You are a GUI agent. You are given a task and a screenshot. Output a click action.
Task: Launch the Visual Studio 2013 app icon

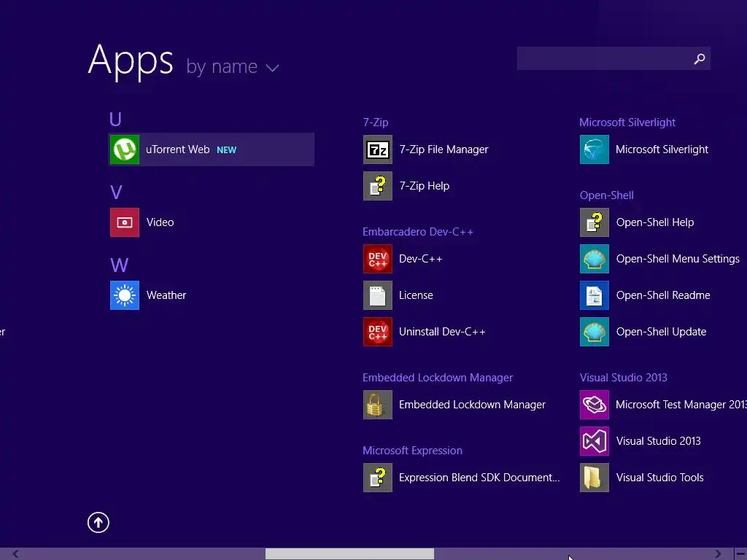(x=595, y=441)
